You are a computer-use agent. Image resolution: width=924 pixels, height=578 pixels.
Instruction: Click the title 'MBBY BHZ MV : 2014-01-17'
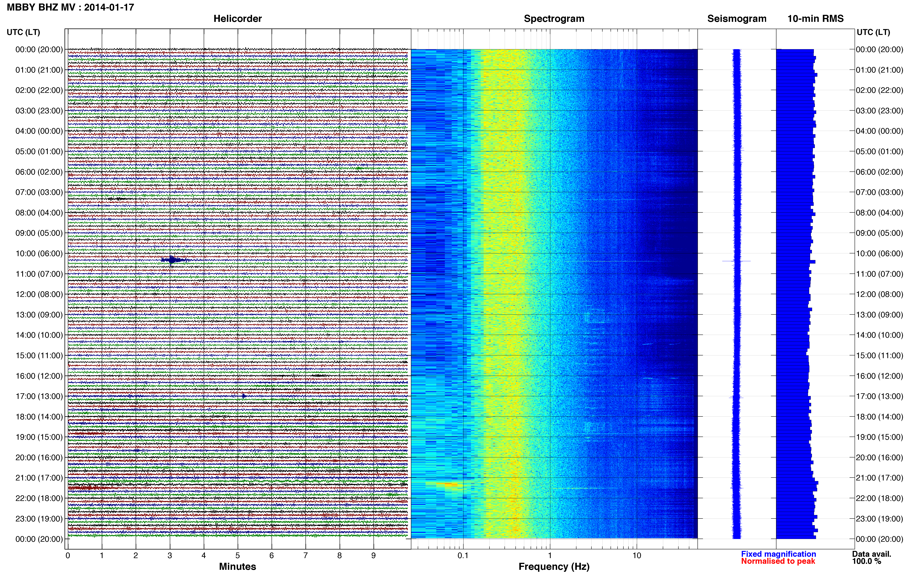[x=71, y=7]
